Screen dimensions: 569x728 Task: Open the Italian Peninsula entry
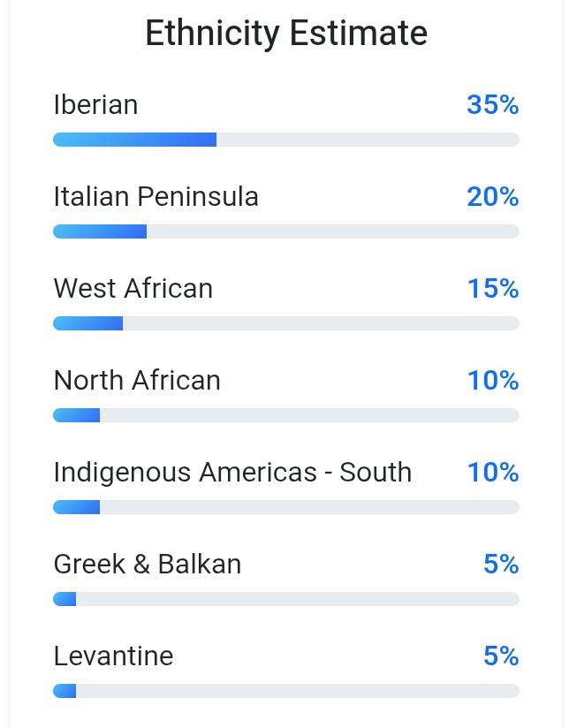coord(156,197)
